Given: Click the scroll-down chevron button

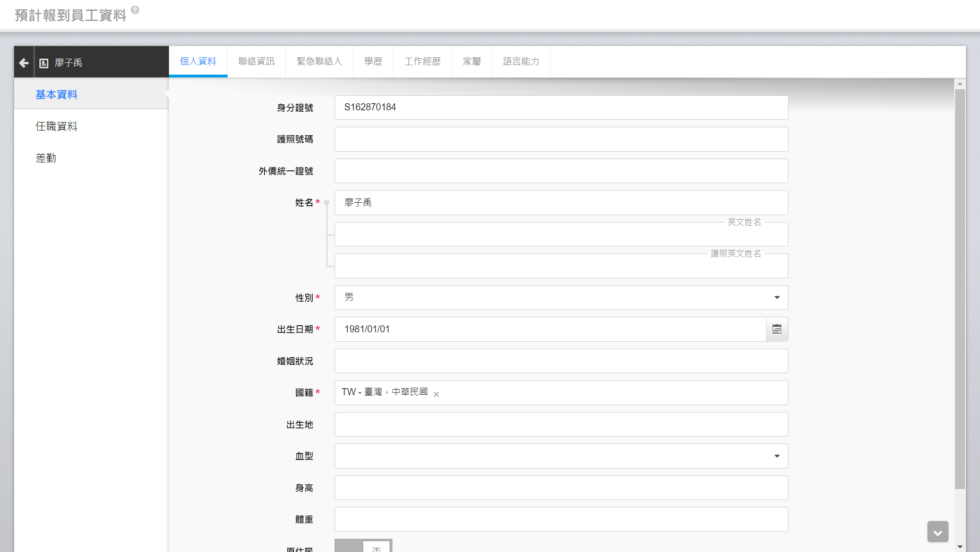Looking at the screenshot, I should coord(937,532).
